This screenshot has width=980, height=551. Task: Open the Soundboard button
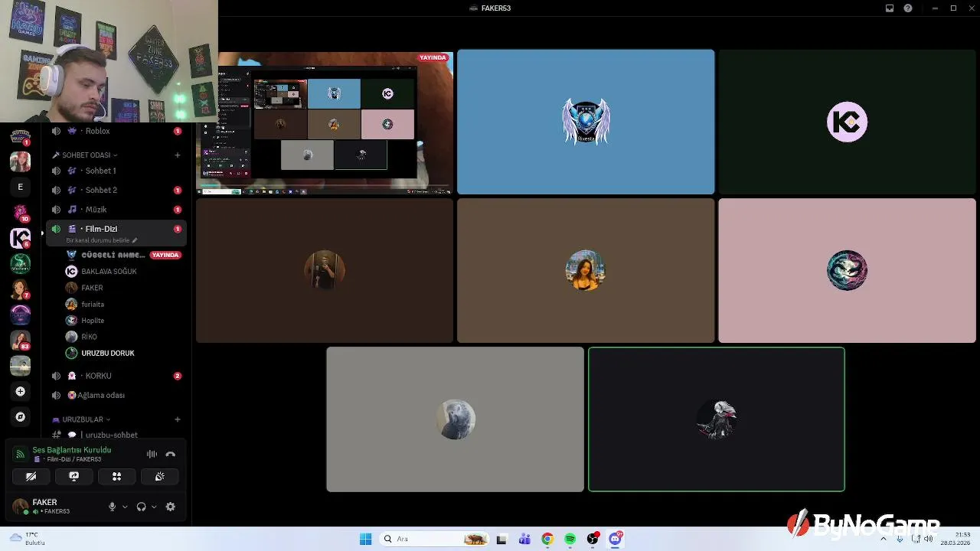[x=159, y=476]
